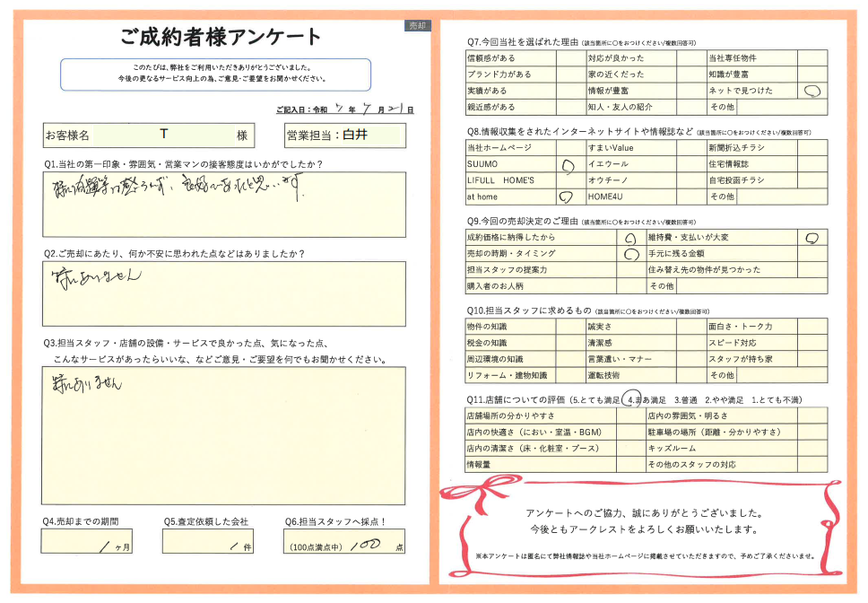Click the Q5 number of companies field

[x=208, y=541]
